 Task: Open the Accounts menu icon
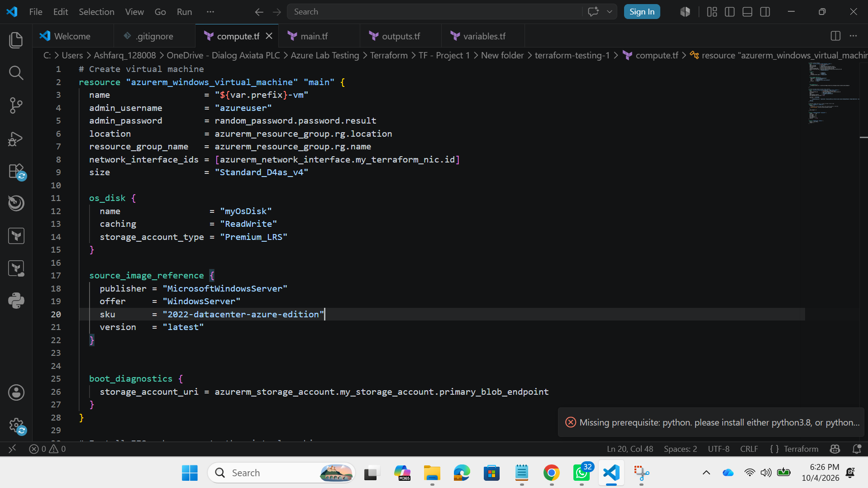point(16,392)
